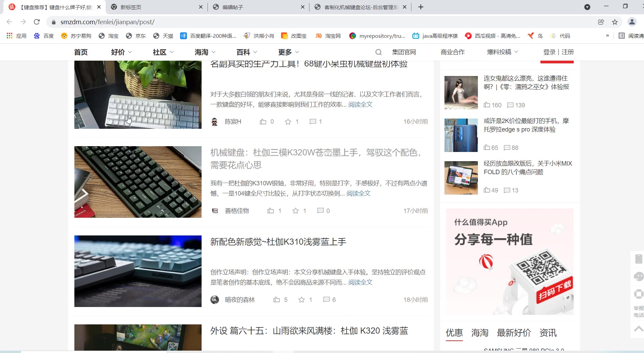Open the 百度翻译 bookmark
Viewport: 644px width, 353px height.
[208, 36]
